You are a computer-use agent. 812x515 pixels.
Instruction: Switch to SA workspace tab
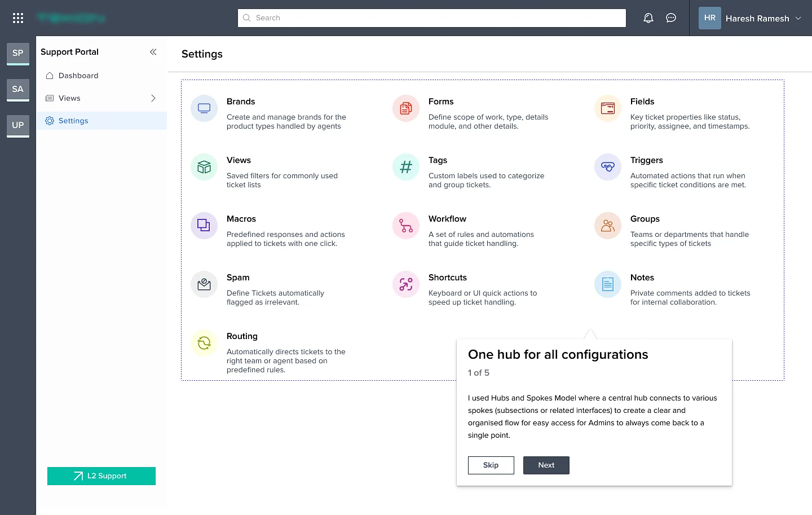point(18,90)
